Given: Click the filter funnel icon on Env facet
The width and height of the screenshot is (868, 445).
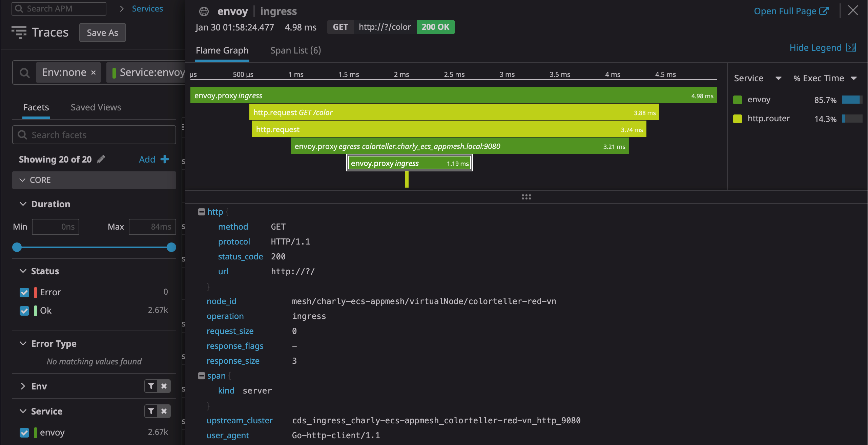Looking at the screenshot, I should [151, 386].
